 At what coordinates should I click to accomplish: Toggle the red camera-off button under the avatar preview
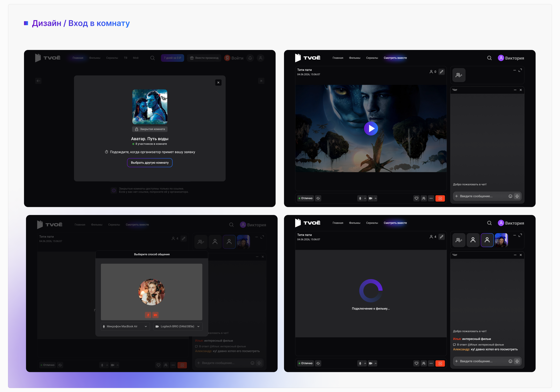155,315
